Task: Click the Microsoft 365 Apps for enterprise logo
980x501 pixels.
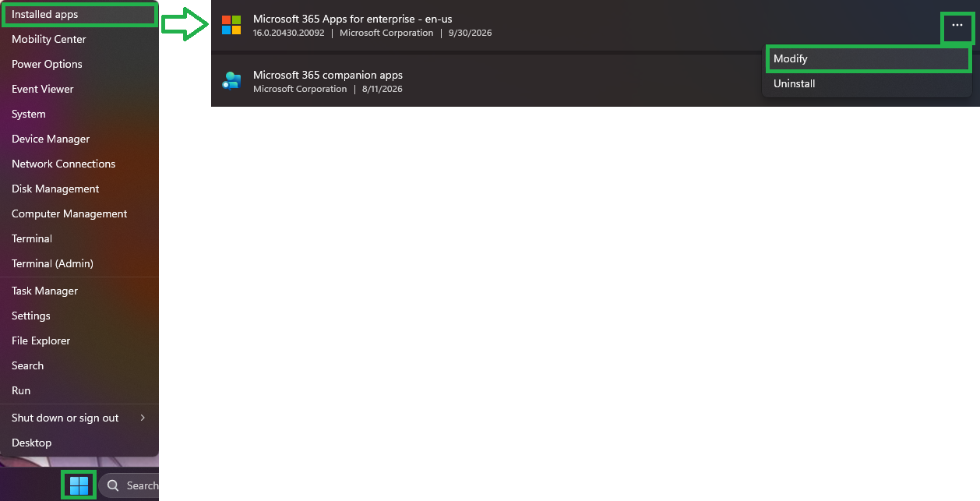Action: pyautogui.click(x=231, y=25)
